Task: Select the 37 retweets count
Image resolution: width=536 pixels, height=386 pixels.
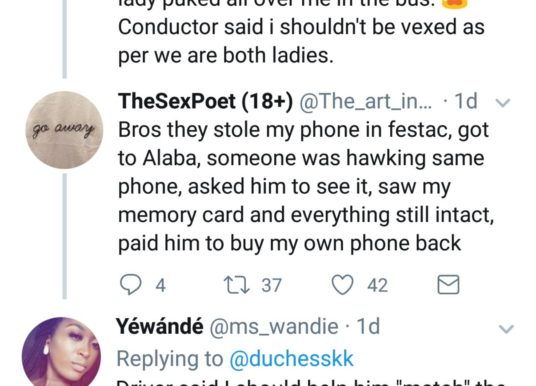Action: (x=271, y=285)
